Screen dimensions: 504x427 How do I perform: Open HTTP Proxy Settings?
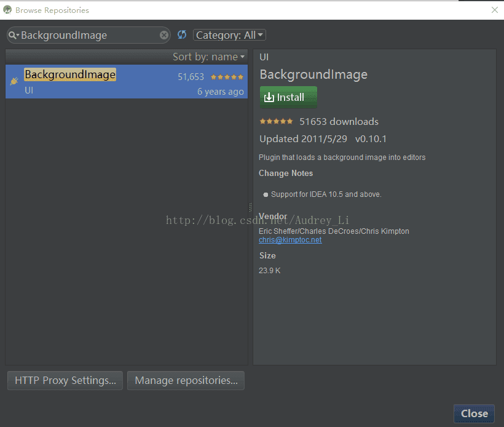click(65, 380)
